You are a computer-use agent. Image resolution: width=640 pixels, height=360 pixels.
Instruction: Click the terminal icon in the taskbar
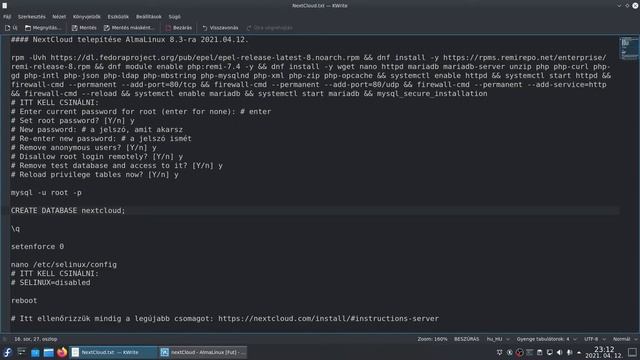click(21, 352)
